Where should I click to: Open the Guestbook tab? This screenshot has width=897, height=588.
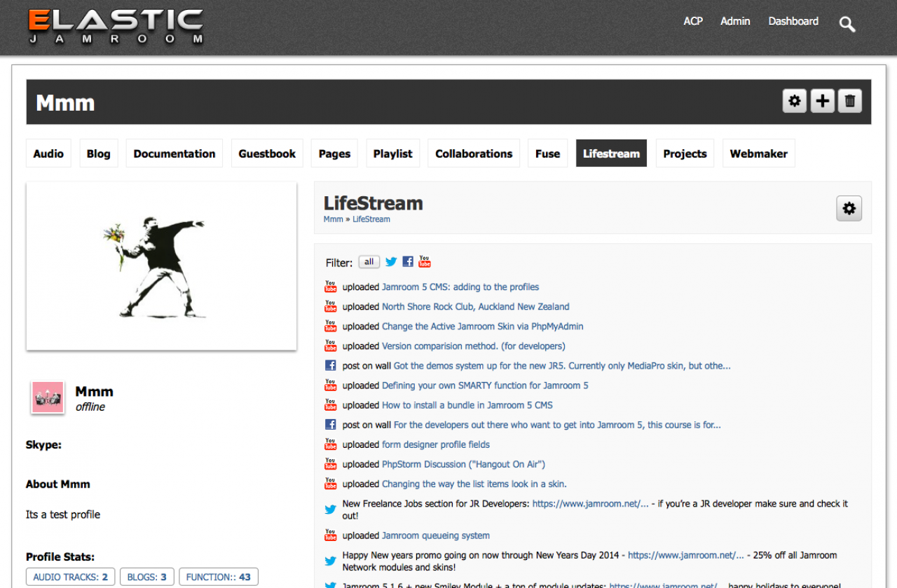(267, 153)
